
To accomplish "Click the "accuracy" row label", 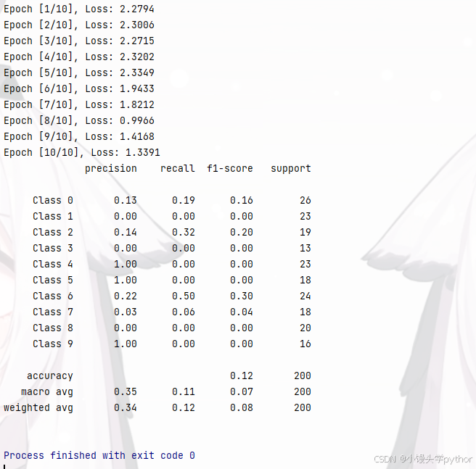I will pos(50,376).
